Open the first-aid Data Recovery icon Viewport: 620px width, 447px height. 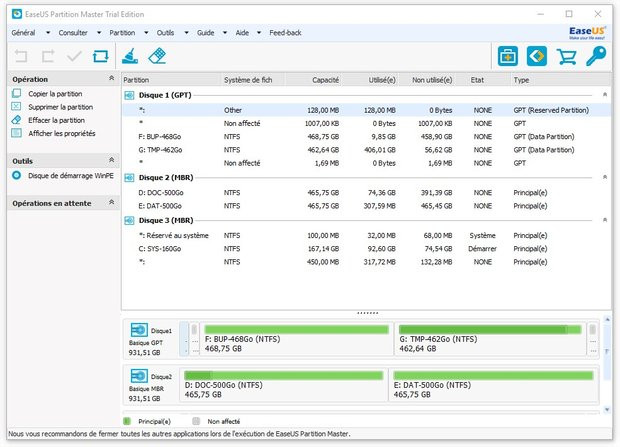point(508,56)
